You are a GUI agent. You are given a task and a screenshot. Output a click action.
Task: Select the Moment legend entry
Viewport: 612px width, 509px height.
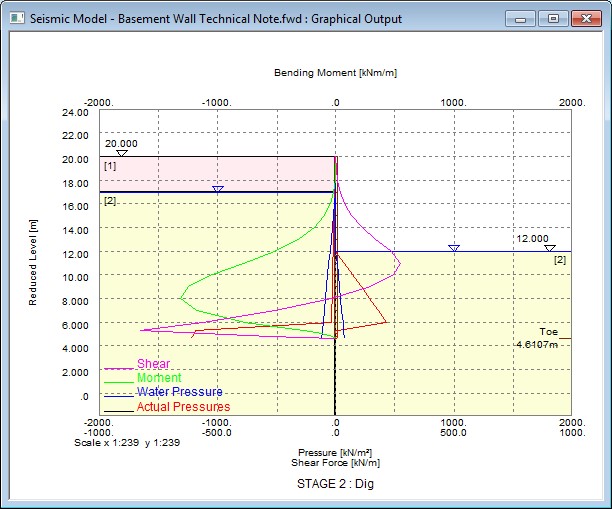coord(159,377)
